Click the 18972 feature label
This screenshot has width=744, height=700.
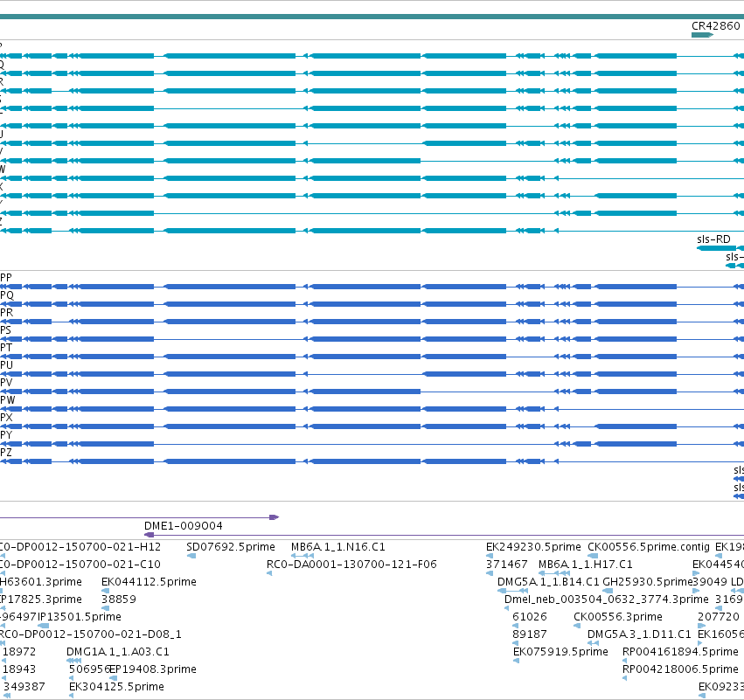pos(19,652)
